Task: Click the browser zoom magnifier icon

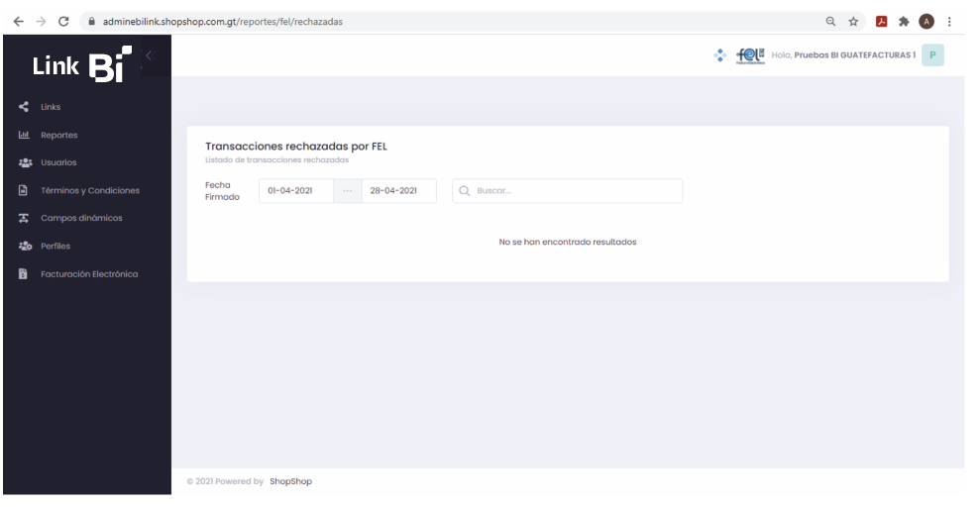Action: click(x=830, y=21)
